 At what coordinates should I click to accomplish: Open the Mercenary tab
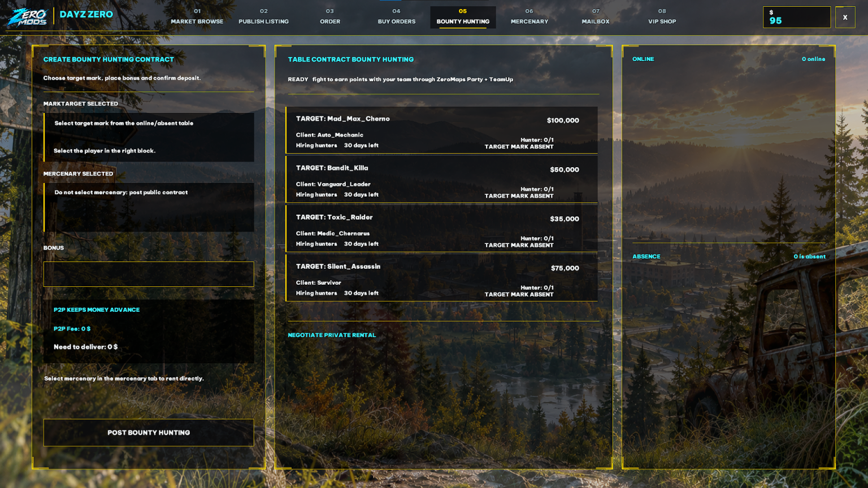coord(530,17)
